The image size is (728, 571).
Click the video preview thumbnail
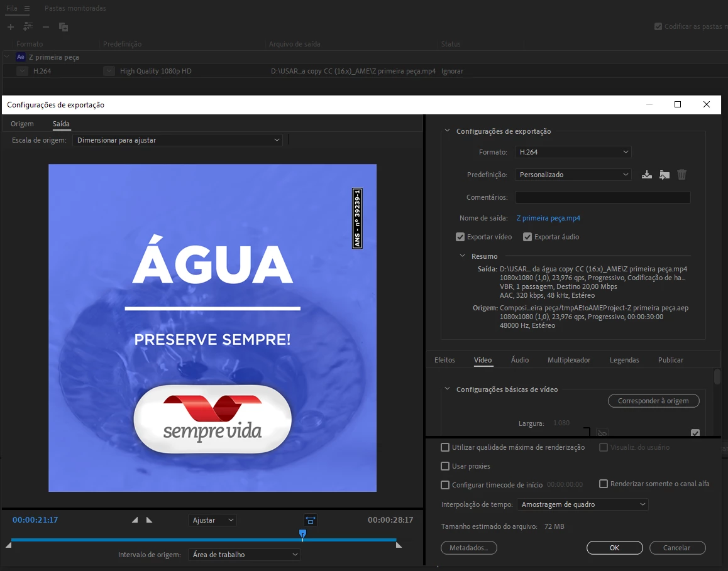(x=212, y=328)
